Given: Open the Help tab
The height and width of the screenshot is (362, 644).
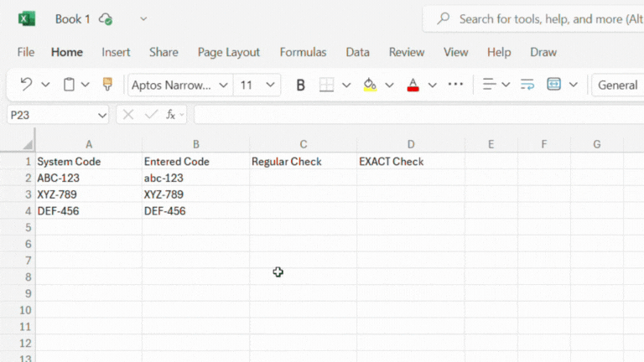Looking at the screenshot, I should [x=499, y=52].
